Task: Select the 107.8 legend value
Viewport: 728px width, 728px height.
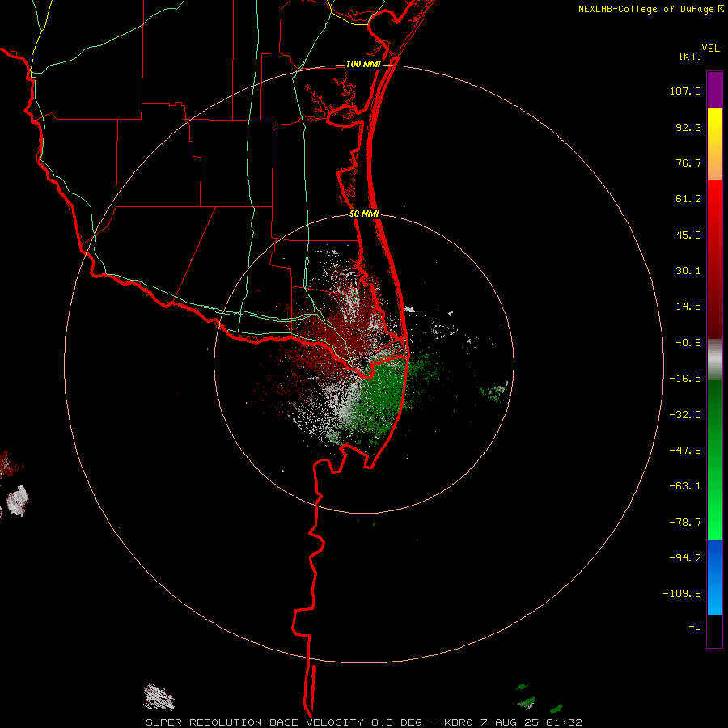Action: (685, 91)
